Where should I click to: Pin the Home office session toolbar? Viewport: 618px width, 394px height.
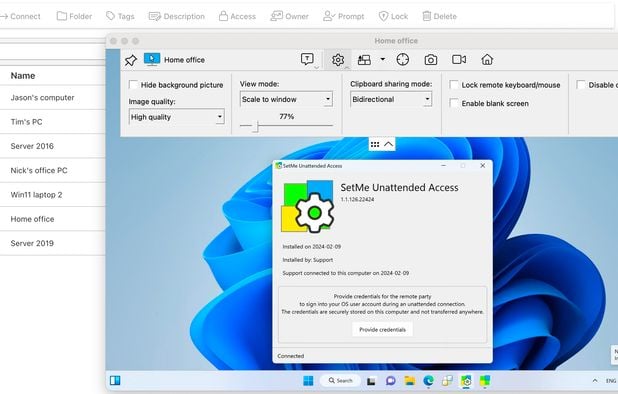click(x=130, y=60)
